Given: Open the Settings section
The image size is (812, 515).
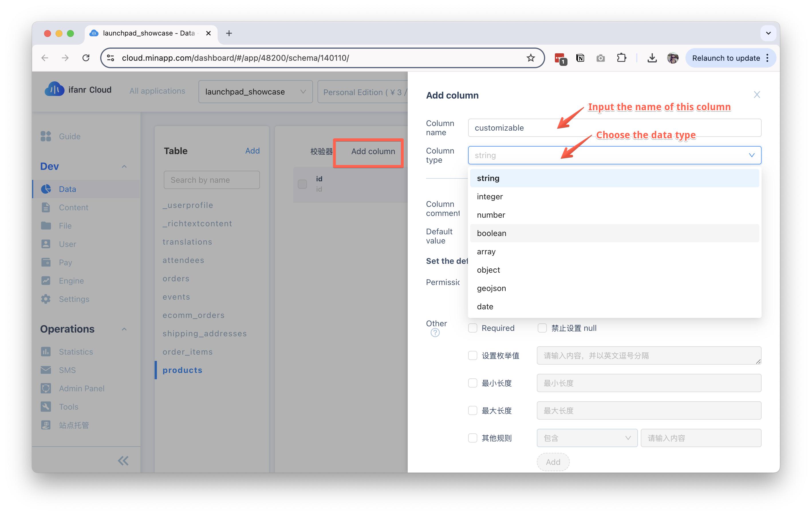Looking at the screenshot, I should coord(74,299).
